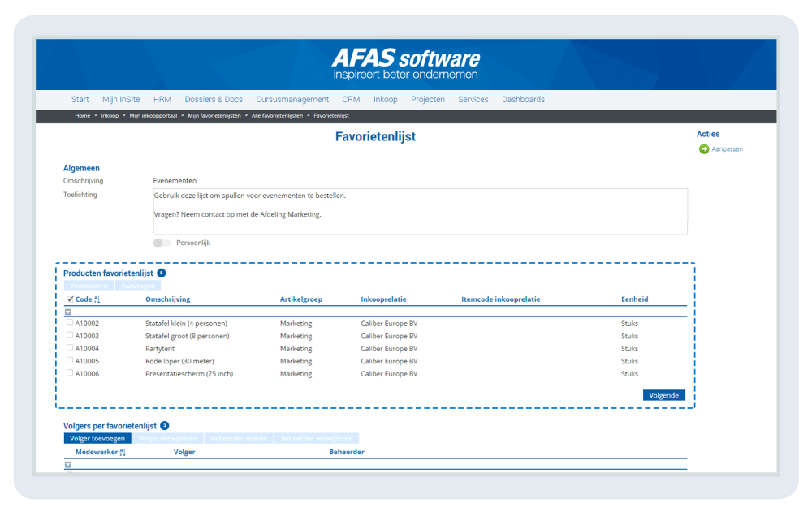Viewport: 812px width, 520px height.
Task: Switch to the Dashboards tab
Action: (523, 99)
